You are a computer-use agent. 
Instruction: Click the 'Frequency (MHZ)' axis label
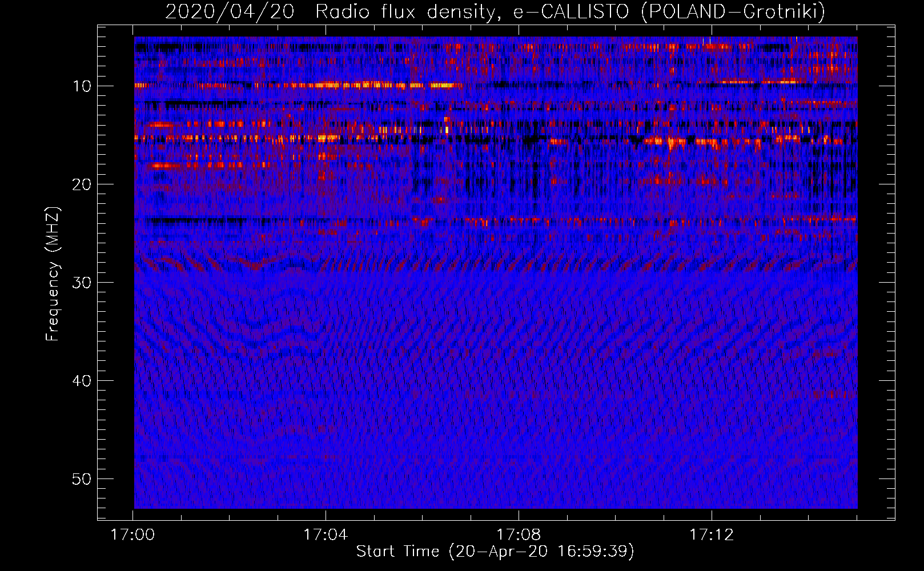tap(53, 274)
